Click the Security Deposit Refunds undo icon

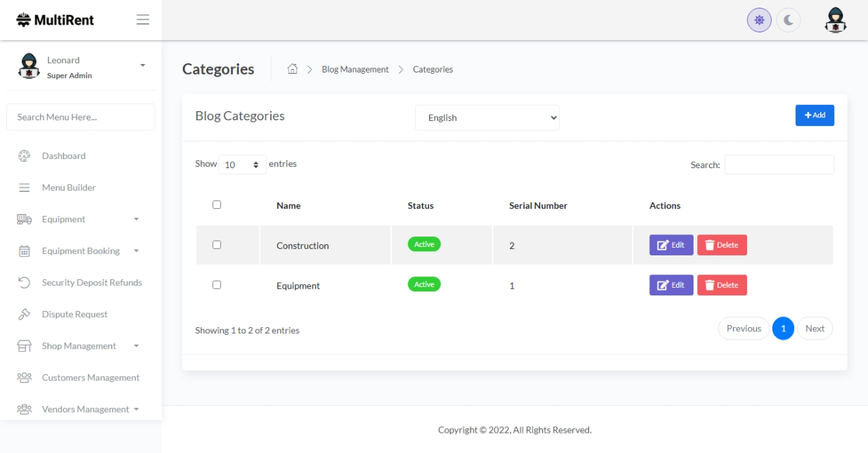24,283
